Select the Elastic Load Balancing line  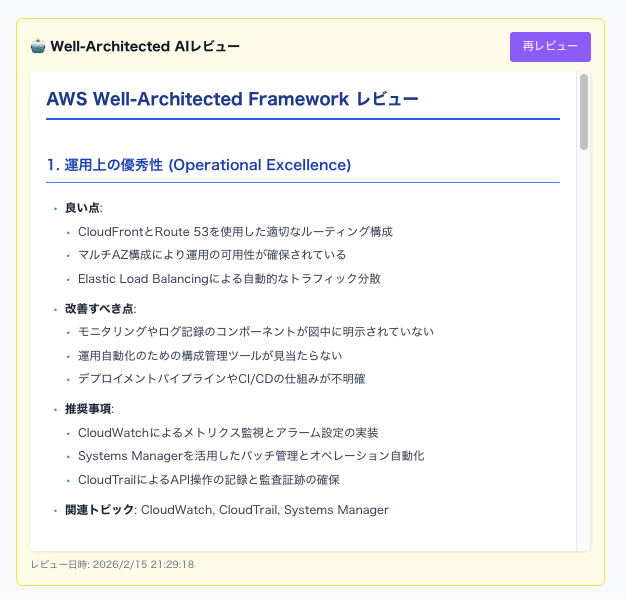click(x=229, y=278)
